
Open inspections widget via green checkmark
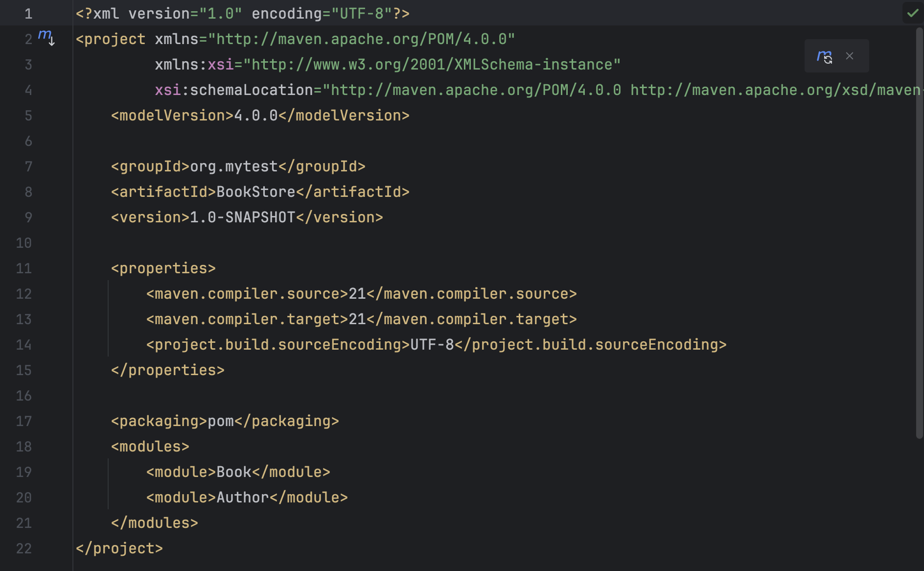pos(912,13)
